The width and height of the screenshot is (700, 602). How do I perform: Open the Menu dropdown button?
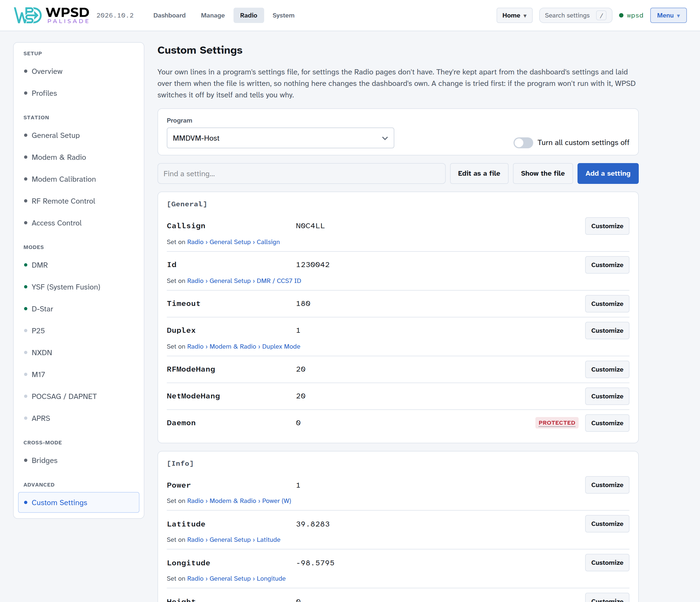668,15
